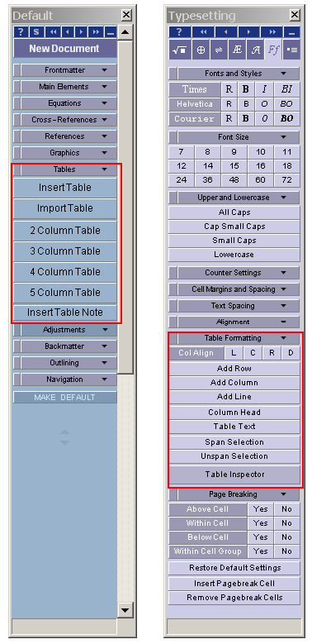This screenshot has width=312, height=644.
Task: Choose C column alignment option
Action: 253,353
